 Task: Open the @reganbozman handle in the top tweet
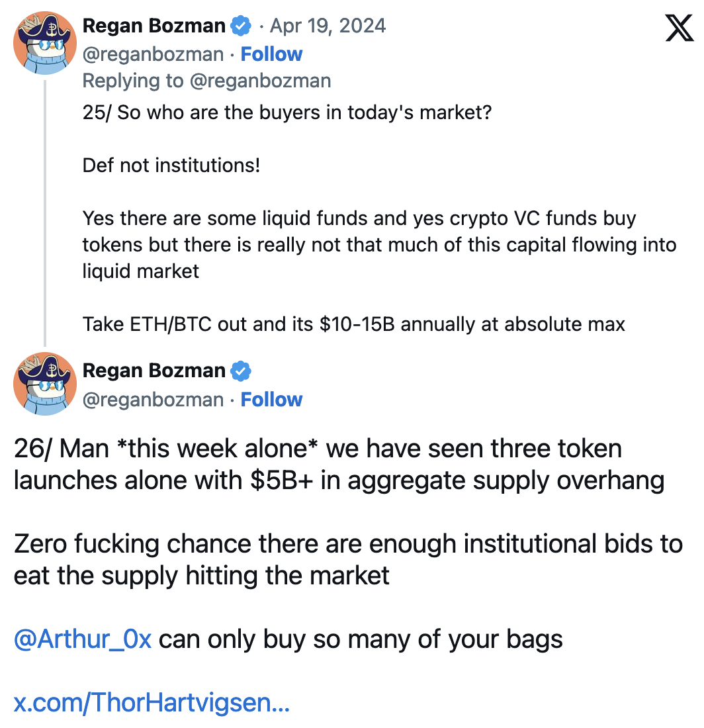tap(153, 54)
